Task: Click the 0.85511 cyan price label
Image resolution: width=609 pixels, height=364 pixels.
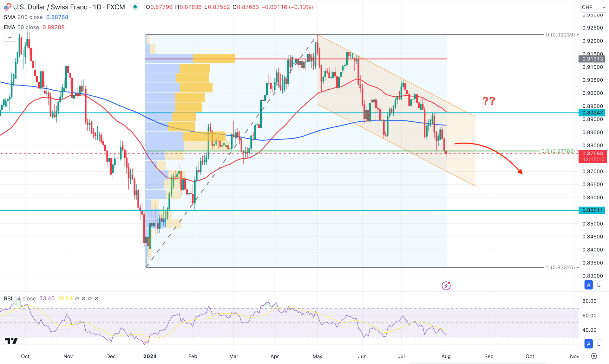Action: [592, 210]
